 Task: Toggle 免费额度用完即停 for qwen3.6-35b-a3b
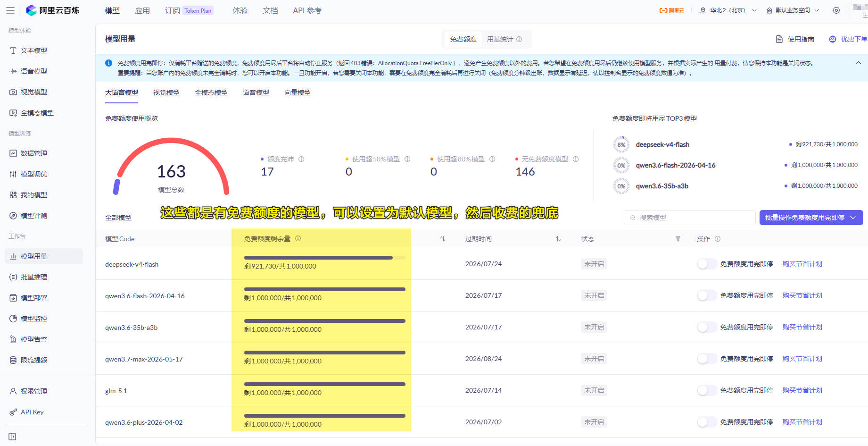tap(706, 327)
